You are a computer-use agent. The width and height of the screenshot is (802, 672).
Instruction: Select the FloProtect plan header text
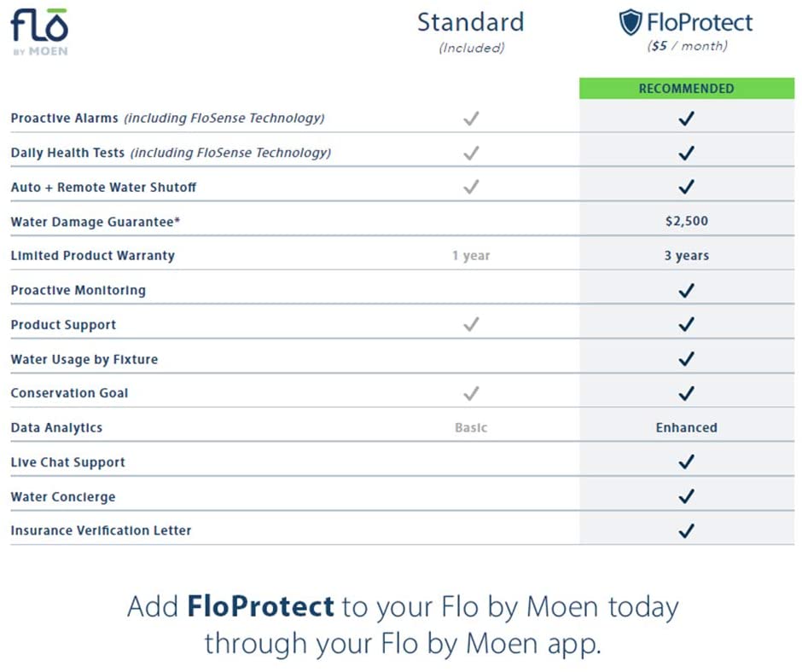(x=700, y=22)
